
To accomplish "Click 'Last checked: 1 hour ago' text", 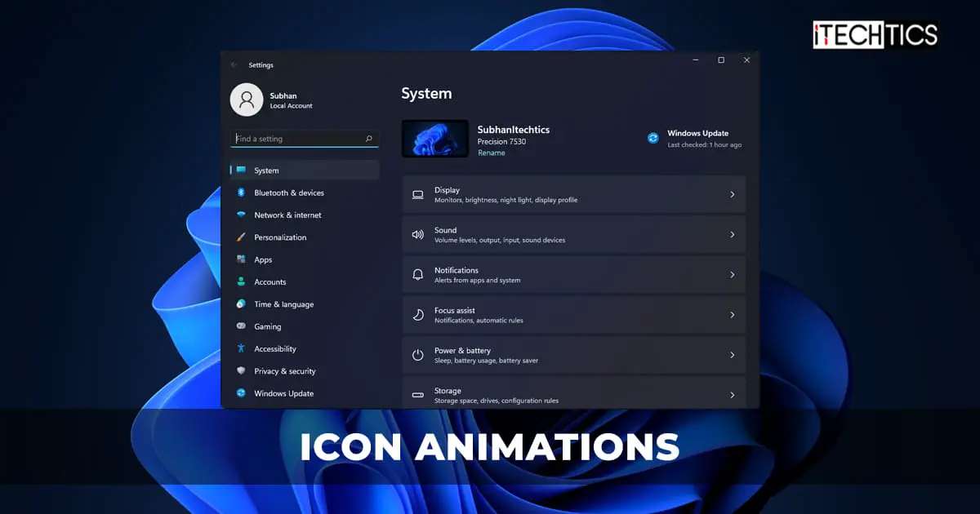I will [705, 145].
